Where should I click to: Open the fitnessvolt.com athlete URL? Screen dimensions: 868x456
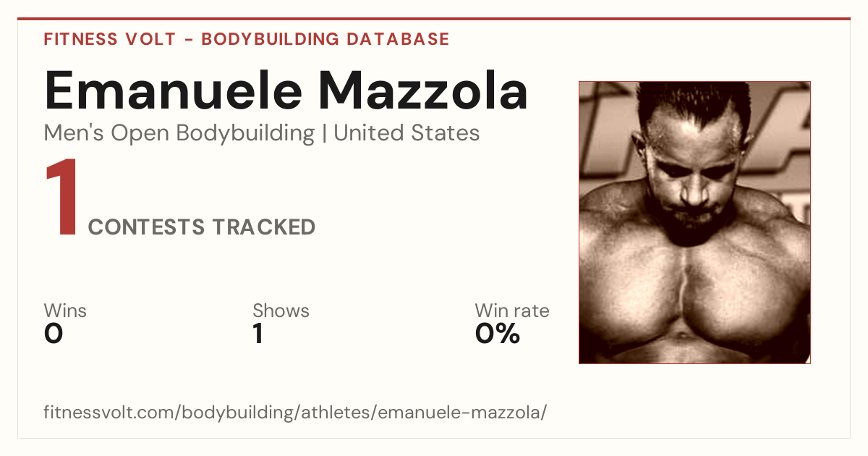(x=295, y=413)
